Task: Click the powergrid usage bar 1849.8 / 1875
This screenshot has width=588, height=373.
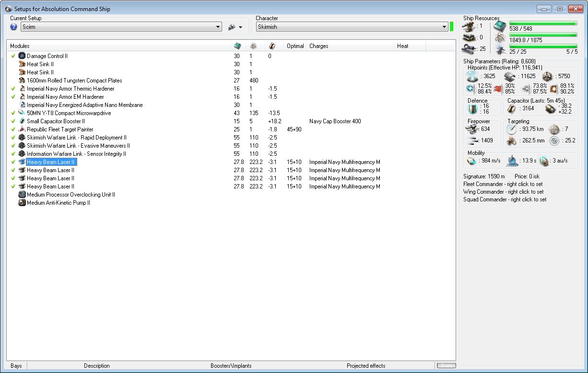Action: pos(543,35)
